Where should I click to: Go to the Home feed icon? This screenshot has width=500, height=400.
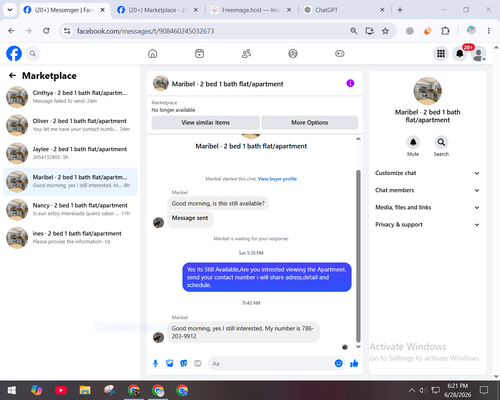153,53
